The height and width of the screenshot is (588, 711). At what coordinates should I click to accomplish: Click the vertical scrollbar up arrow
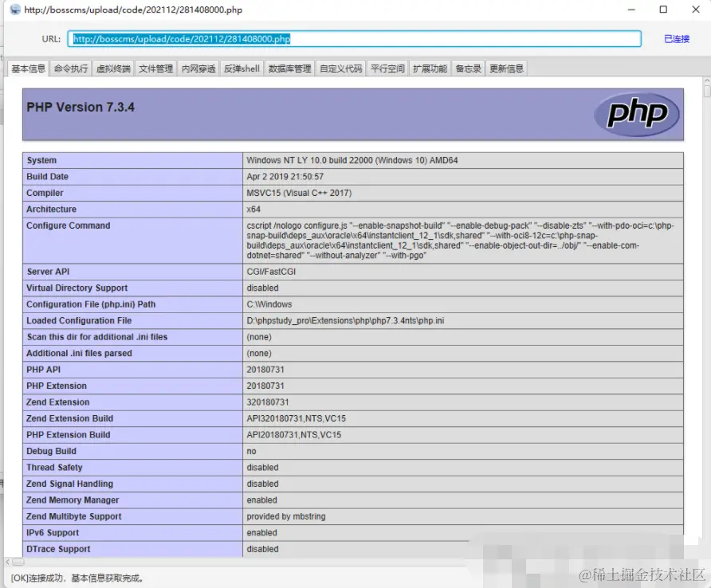pyautogui.click(x=707, y=80)
